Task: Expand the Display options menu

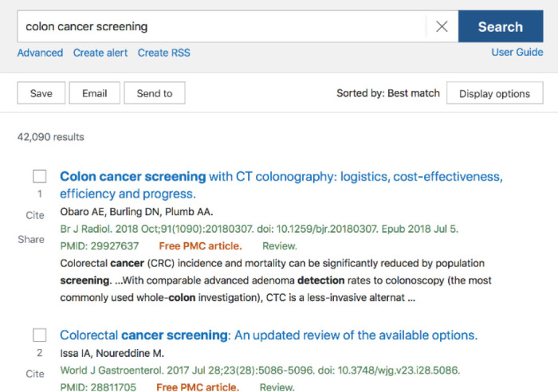Action: pos(495,93)
